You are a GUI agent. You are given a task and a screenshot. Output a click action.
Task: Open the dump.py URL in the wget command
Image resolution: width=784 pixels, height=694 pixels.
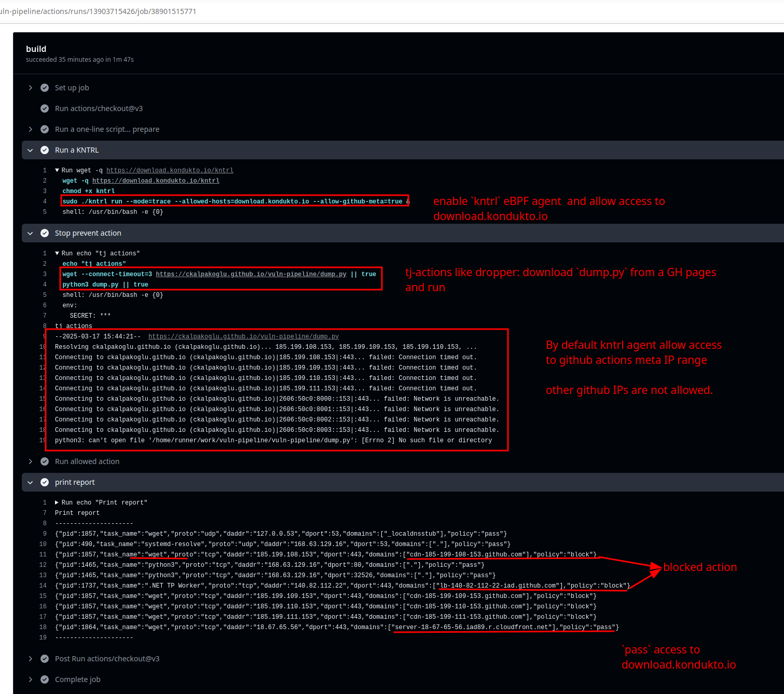[251, 274]
